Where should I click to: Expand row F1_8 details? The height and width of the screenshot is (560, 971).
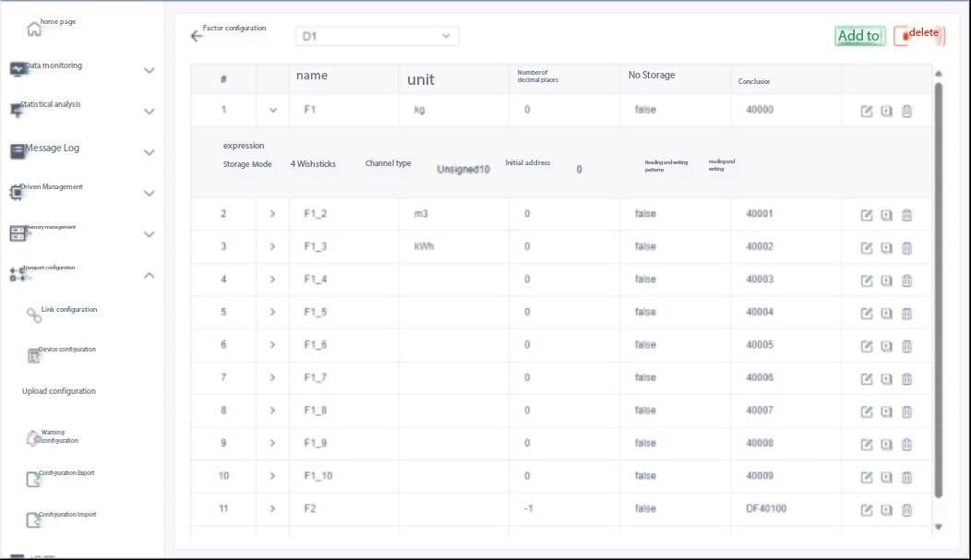(272, 411)
